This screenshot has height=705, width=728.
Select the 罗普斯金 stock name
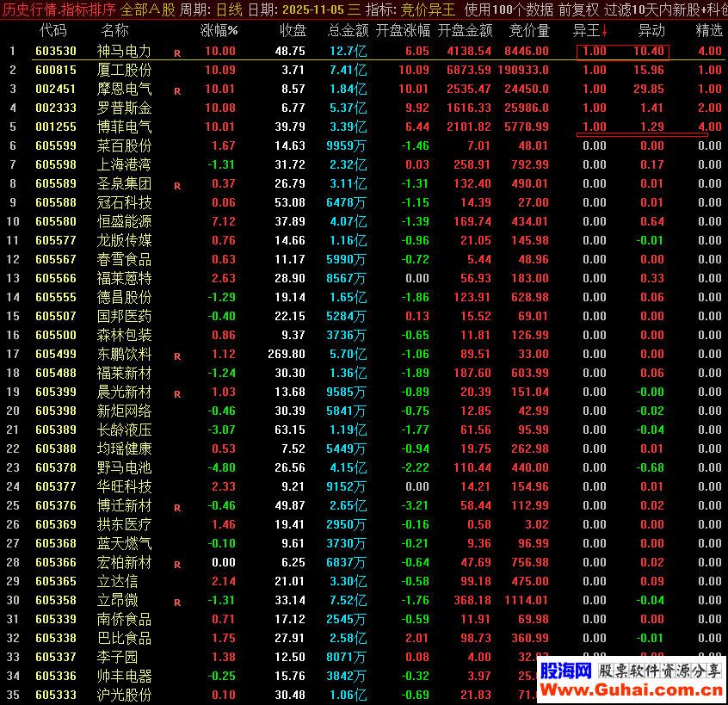click(x=124, y=108)
